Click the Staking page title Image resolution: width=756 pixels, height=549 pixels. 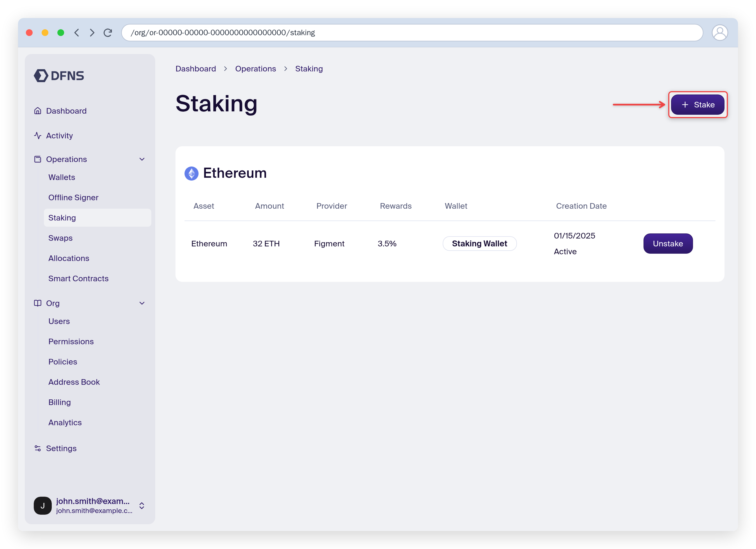[216, 104]
